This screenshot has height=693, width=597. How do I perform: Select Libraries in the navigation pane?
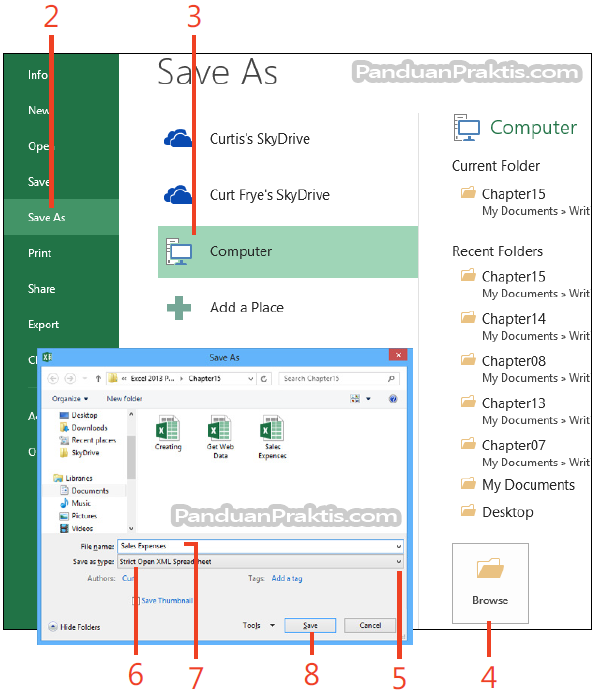[73, 478]
